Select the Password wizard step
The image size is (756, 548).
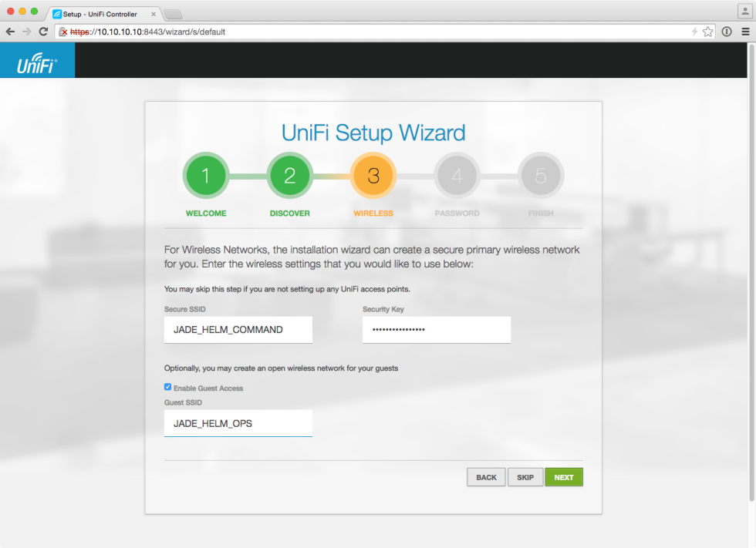[457, 175]
